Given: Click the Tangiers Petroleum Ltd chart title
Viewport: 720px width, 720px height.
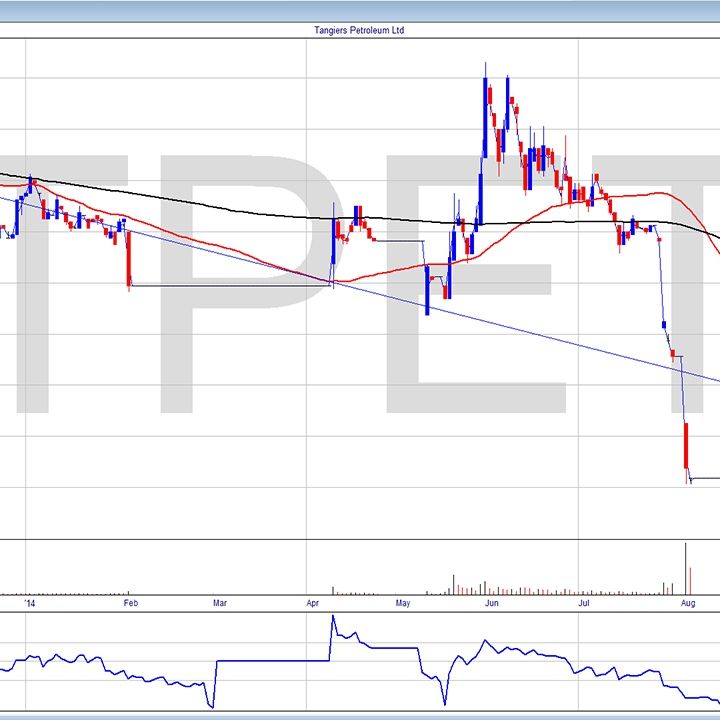Looking at the screenshot, I should click(359, 30).
